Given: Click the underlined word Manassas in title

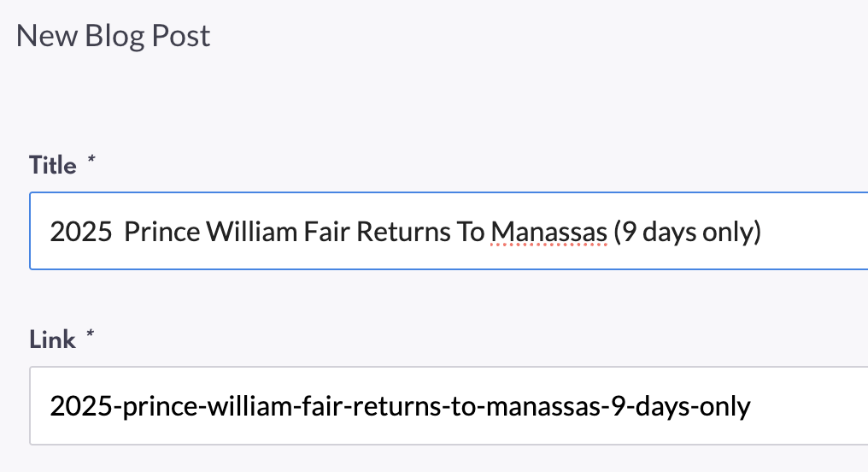Looking at the screenshot, I should tap(548, 231).
